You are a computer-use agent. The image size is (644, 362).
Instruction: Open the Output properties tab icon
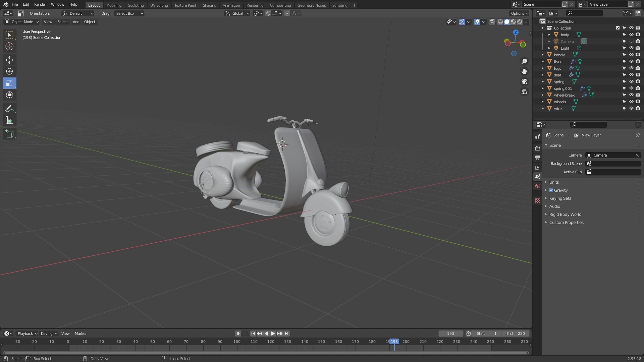coord(538,158)
